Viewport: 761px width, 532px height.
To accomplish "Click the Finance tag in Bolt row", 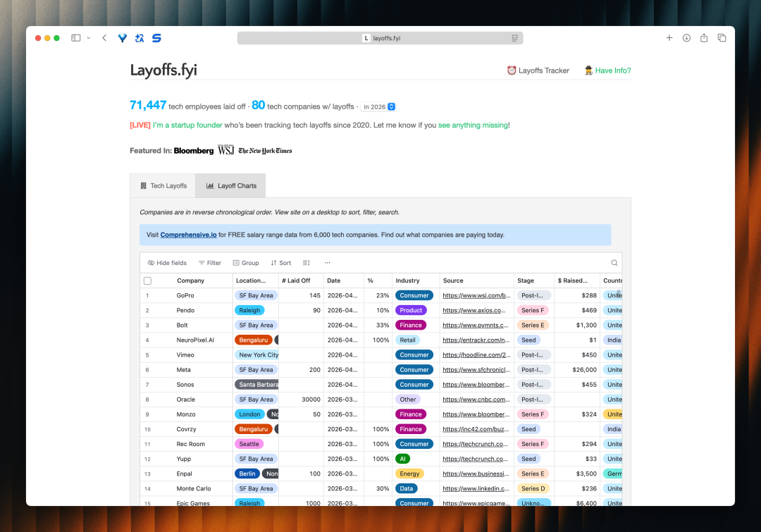I will pos(411,326).
